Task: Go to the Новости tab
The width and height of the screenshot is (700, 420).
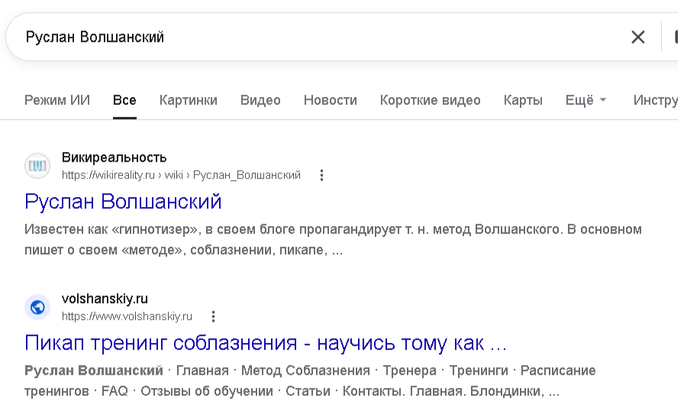Action: pos(330,100)
